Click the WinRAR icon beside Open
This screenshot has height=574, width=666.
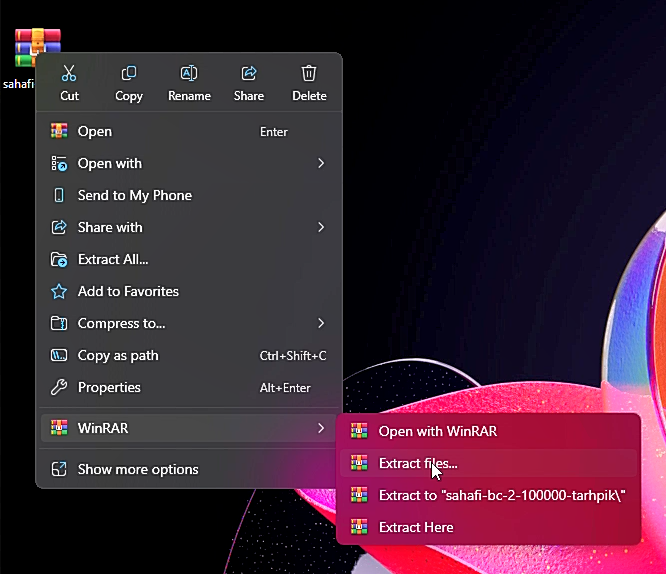tap(59, 131)
